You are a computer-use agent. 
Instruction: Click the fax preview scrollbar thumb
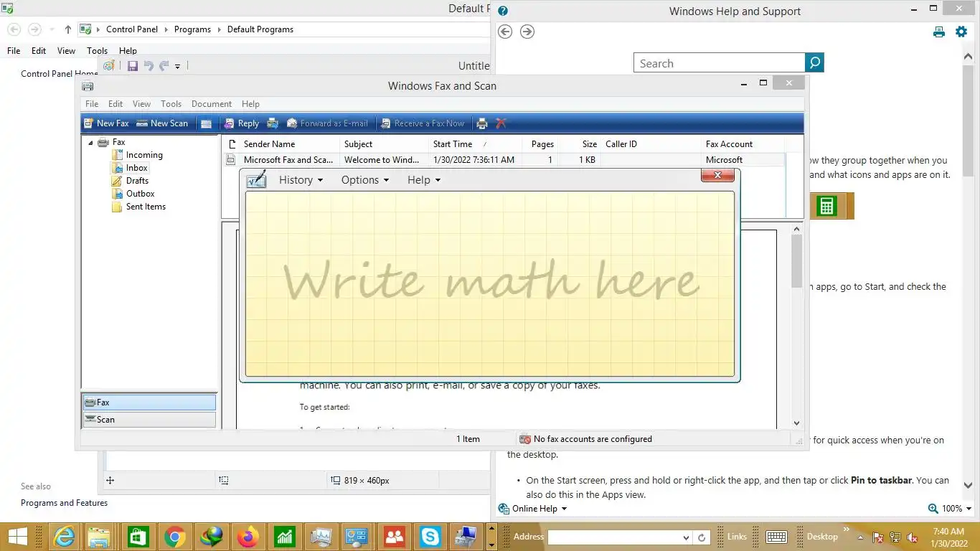pos(796,261)
